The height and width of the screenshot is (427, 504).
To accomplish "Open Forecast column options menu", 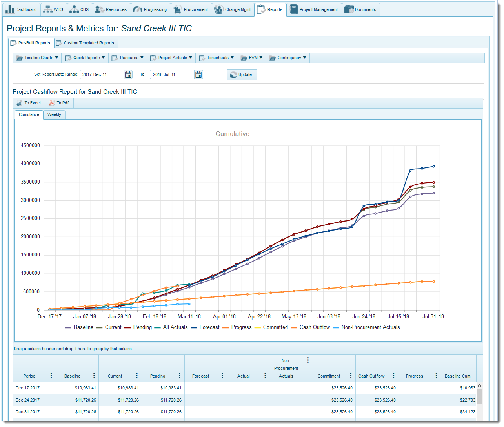I will point(222,376).
